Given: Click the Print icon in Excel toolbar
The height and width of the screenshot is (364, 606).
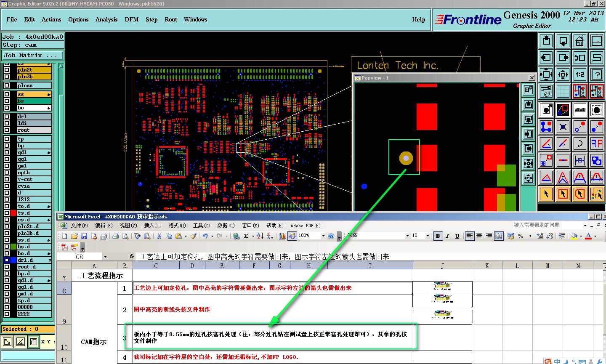Looking at the screenshot, I should point(115,236).
